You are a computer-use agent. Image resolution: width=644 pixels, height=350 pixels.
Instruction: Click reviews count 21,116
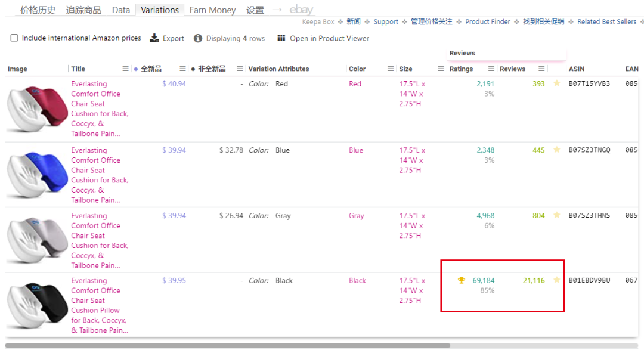[534, 281]
